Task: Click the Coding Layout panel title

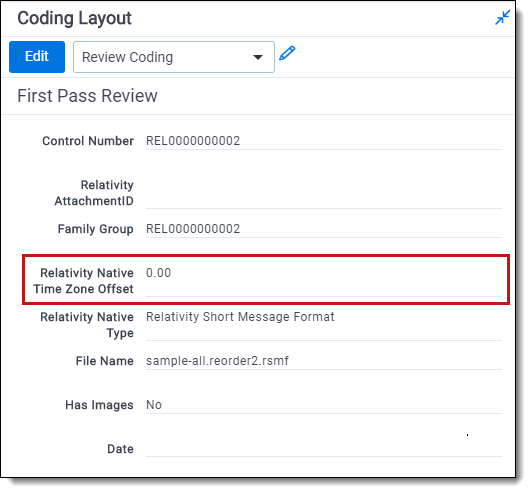Action: 75,18
